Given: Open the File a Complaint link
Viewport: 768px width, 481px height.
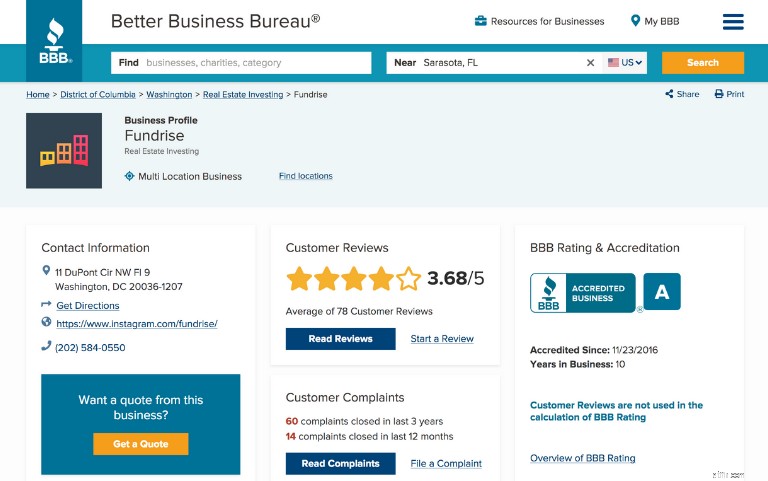Looking at the screenshot, I should tap(446, 463).
